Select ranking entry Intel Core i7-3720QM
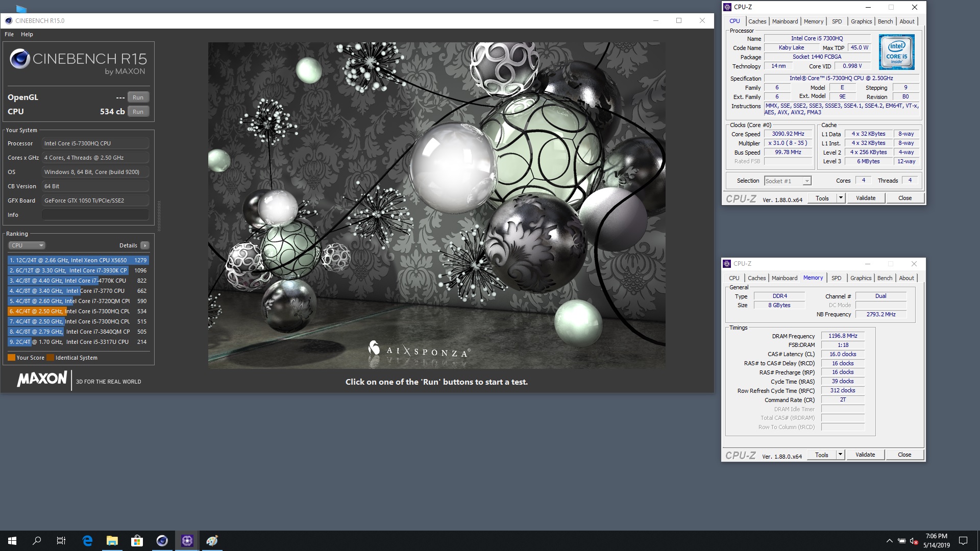 pos(78,301)
